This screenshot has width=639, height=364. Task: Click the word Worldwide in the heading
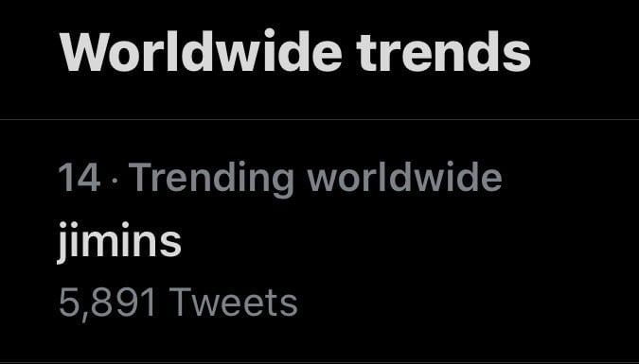point(201,53)
